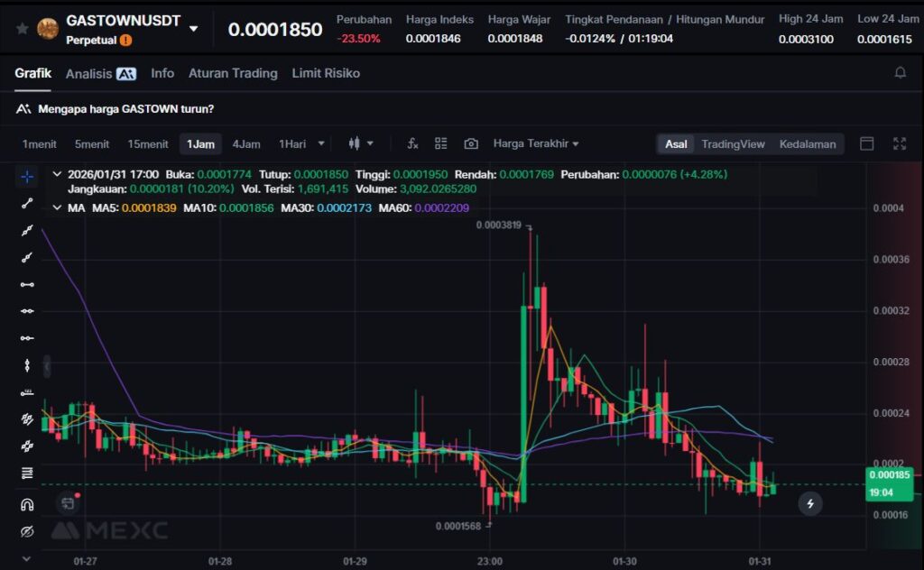Screen dimensions: 924x570
Task: Add GASTOWNUSDT to favorites with star icon
Action: point(22,28)
